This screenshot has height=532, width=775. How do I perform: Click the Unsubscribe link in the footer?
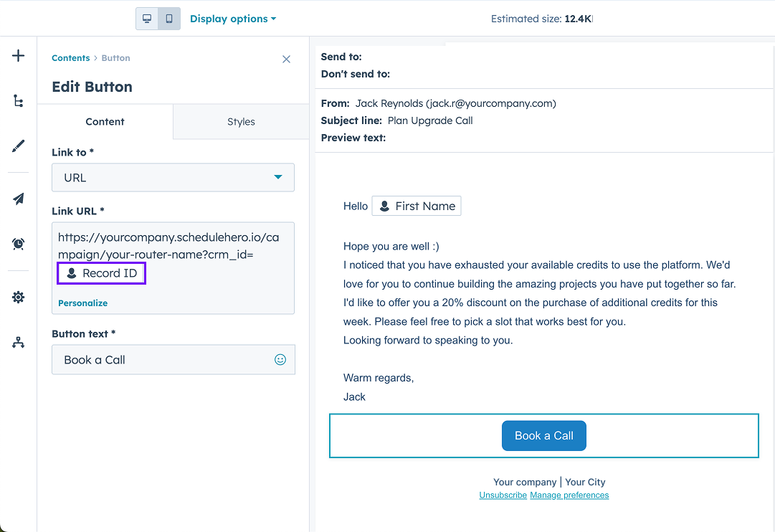pyautogui.click(x=503, y=495)
